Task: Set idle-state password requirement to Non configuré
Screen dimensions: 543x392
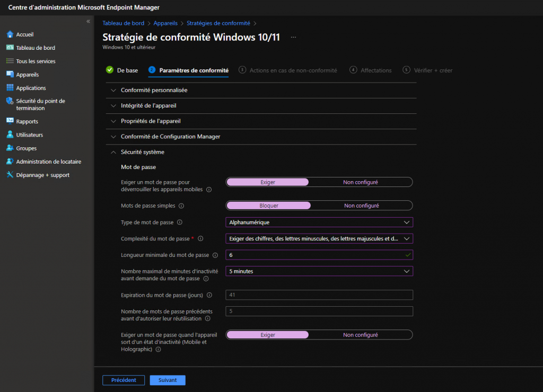Action: [x=361, y=335]
